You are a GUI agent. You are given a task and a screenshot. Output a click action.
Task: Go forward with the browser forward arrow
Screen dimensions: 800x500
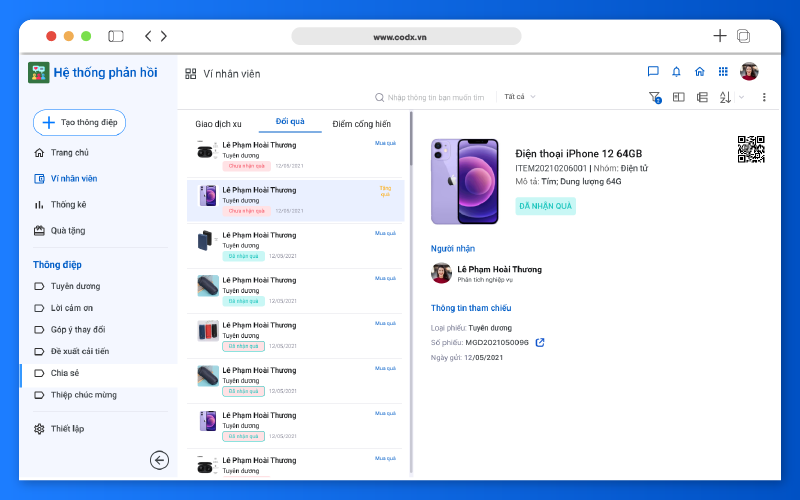(x=164, y=36)
